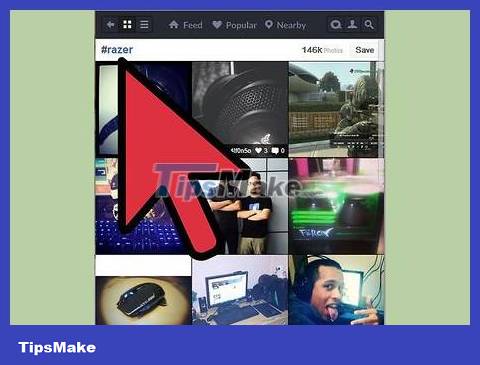Open the black gaming mouse photo

pyautogui.click(x=143, y=300)
